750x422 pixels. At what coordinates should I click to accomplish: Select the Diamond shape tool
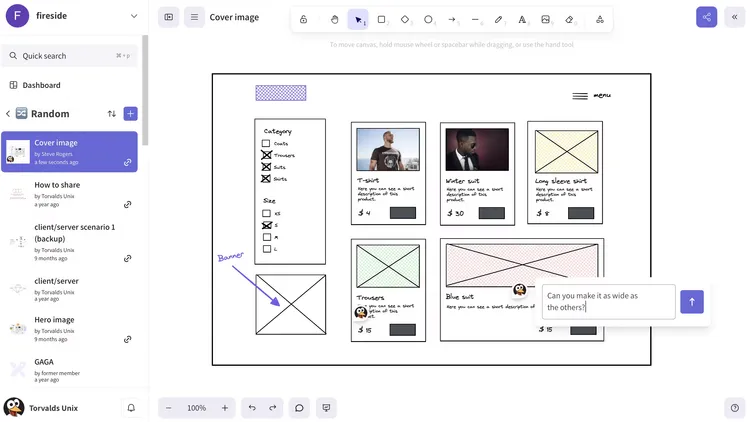(x=405, y=20)
